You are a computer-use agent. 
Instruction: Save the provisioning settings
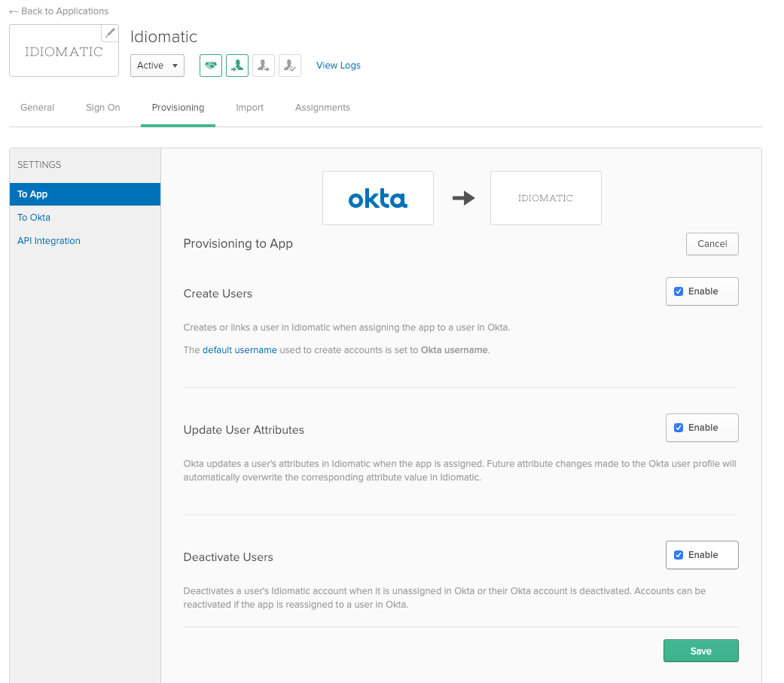tap(701, 651)
